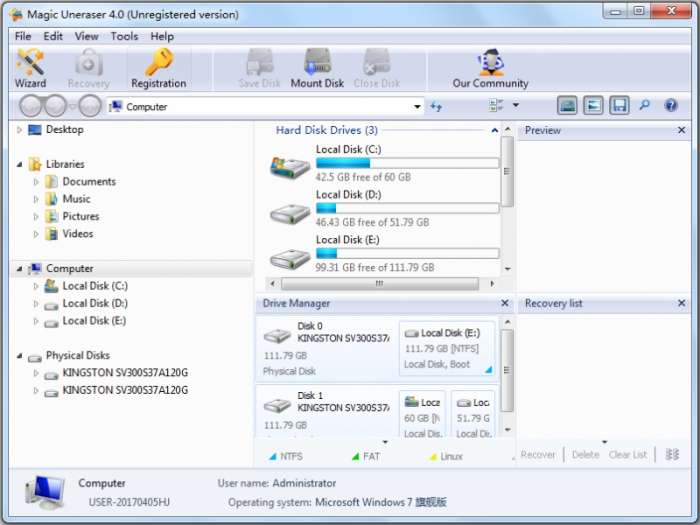Click the view options list icon
This screenshot has height=525, width=700.
tap(496, 105)
